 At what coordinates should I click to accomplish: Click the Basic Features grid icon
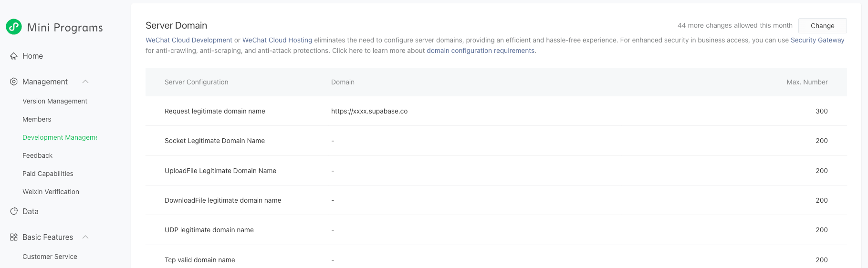(x=14, y=237)
